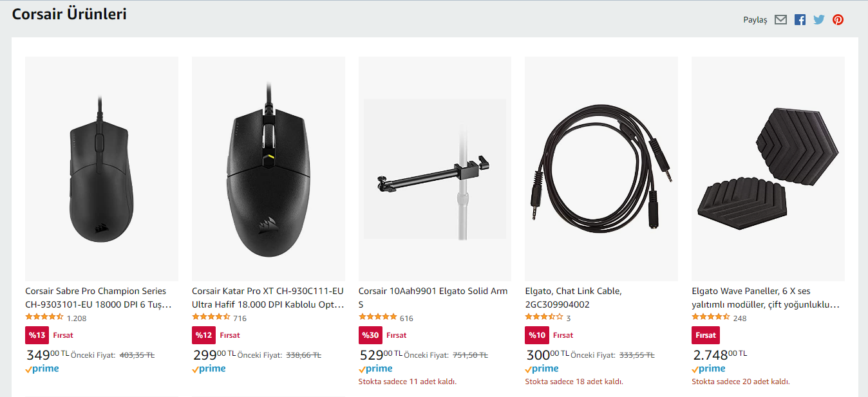Screen dimensions: 868x397
Task: Click star rating of Corsair Sabre Pro
Action: (44, 317)
